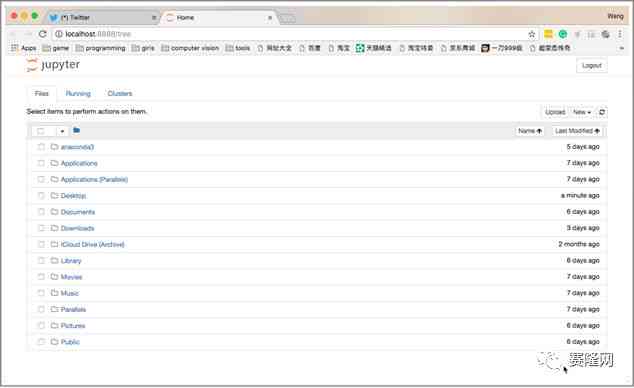Log out with the Logout button

(592, 65)
